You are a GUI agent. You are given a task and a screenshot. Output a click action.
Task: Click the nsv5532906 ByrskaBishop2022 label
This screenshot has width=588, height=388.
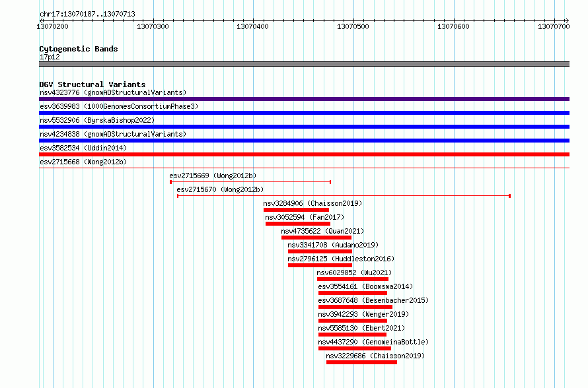point(97,120)
